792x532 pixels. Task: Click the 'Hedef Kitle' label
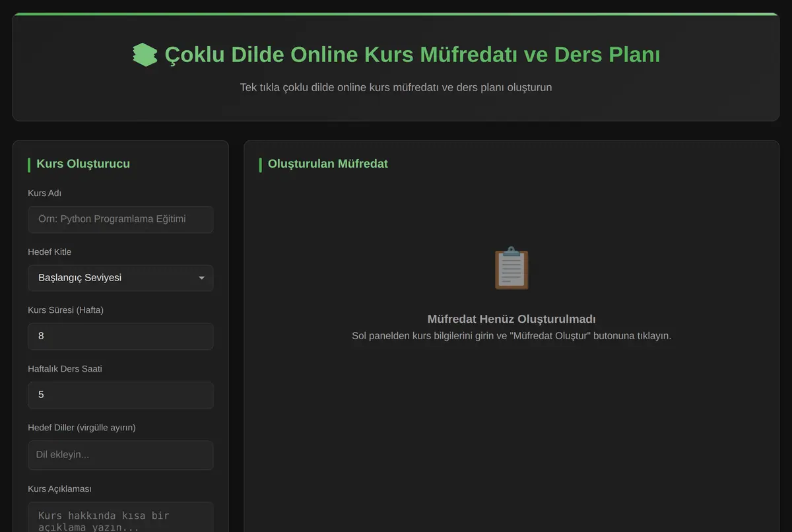pyautogui.click(x=49, y=252)
